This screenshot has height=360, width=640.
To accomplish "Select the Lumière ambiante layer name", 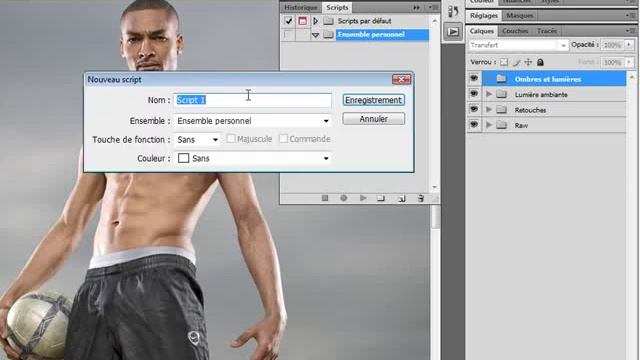I will point(541,95).
